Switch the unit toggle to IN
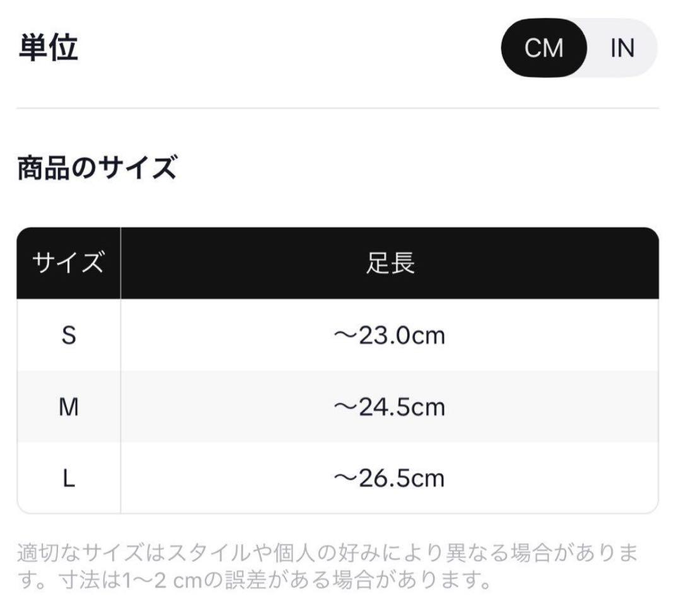681x616 pixels. [622, 49]
